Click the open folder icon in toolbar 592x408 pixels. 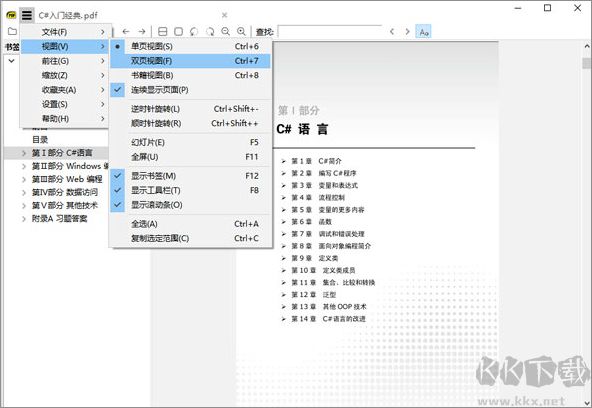coord(12,31)
